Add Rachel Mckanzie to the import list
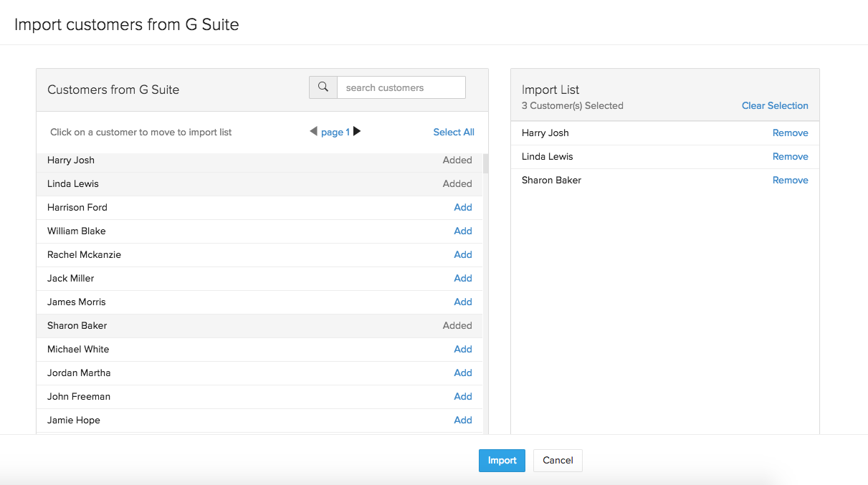 point(463,254)
